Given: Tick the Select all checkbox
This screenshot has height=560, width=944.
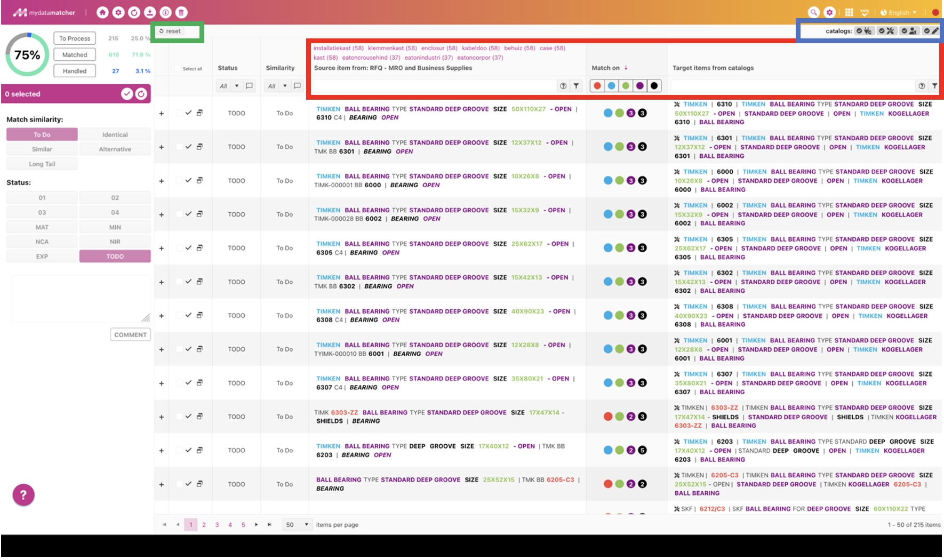Looking at the screenshot, I should (178, 69).
